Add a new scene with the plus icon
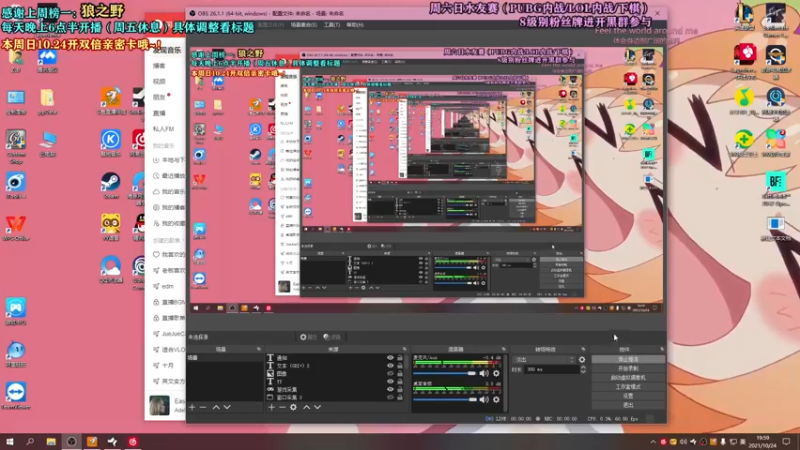The image size is (800, 450). (x=192, y=407)
